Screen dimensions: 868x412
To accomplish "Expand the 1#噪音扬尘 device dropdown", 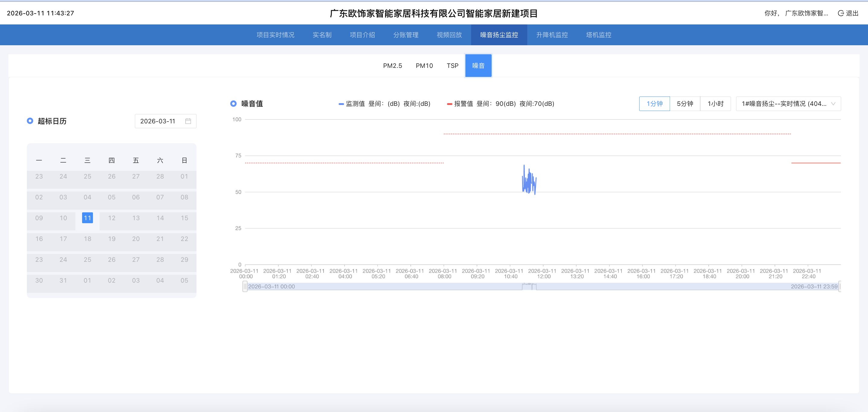I will point(788,104).
